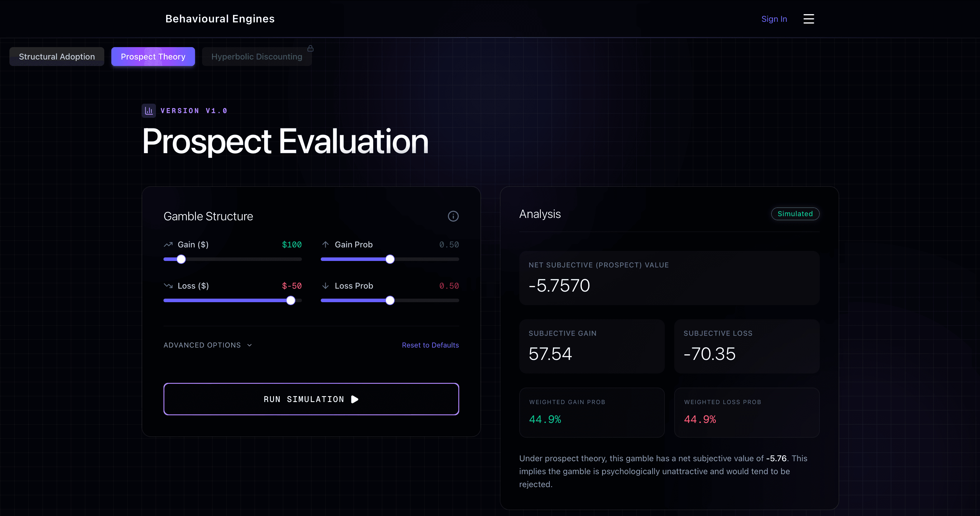Open the hamburger navigation menu
Viewport: 980px width, 516px height.
[x=809, y=19]
